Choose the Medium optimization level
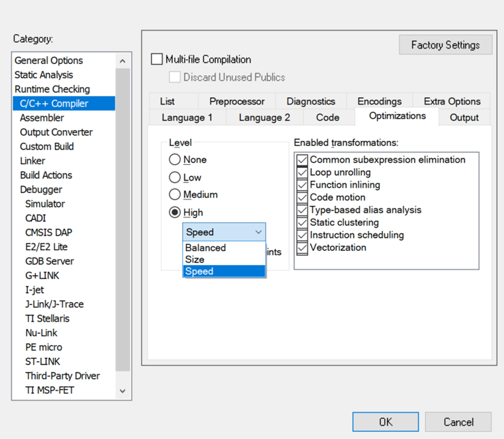This screenshot has height=439, width=504. (175, 195)
